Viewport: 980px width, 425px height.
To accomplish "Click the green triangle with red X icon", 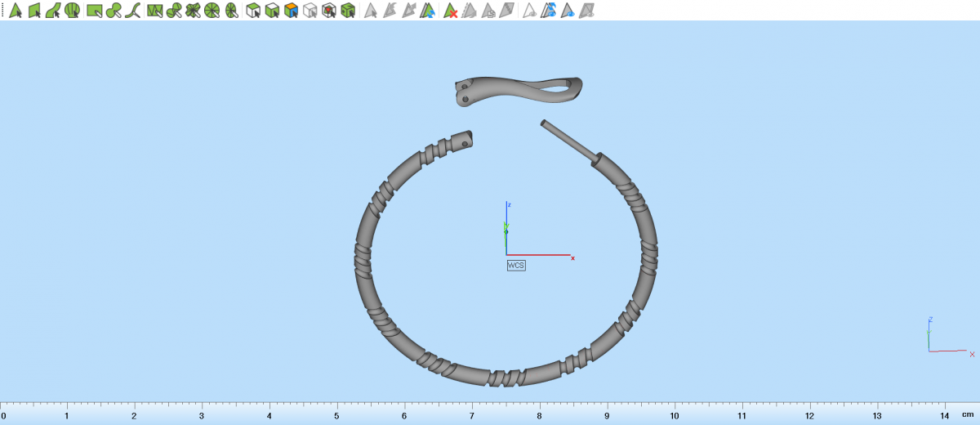I will pyautogui.click(x=449, y=11).
